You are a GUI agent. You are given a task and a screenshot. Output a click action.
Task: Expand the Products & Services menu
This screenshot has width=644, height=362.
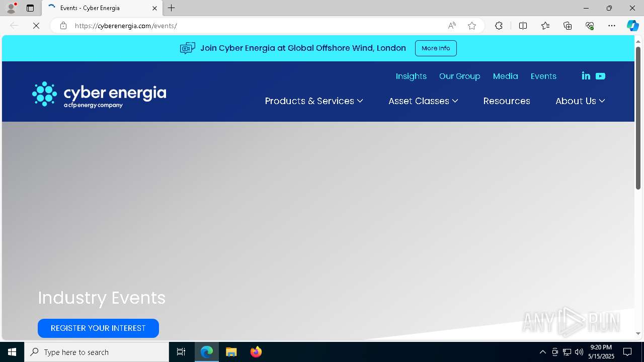click(314, 101)
